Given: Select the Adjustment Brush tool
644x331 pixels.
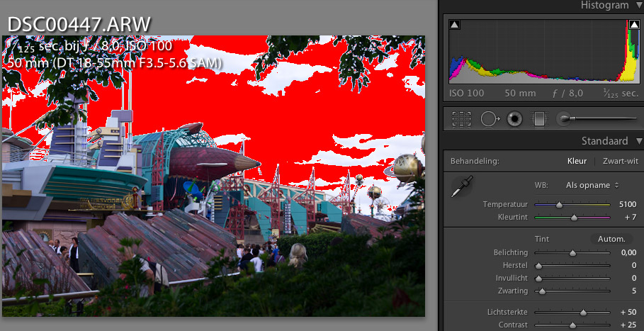Looking at the screenshot, I should click(597, 118).
